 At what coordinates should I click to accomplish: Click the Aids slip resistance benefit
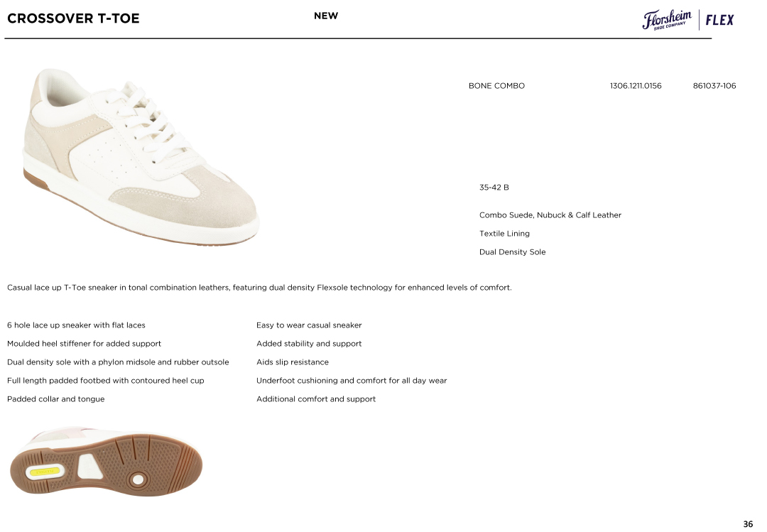click(292, 362)
